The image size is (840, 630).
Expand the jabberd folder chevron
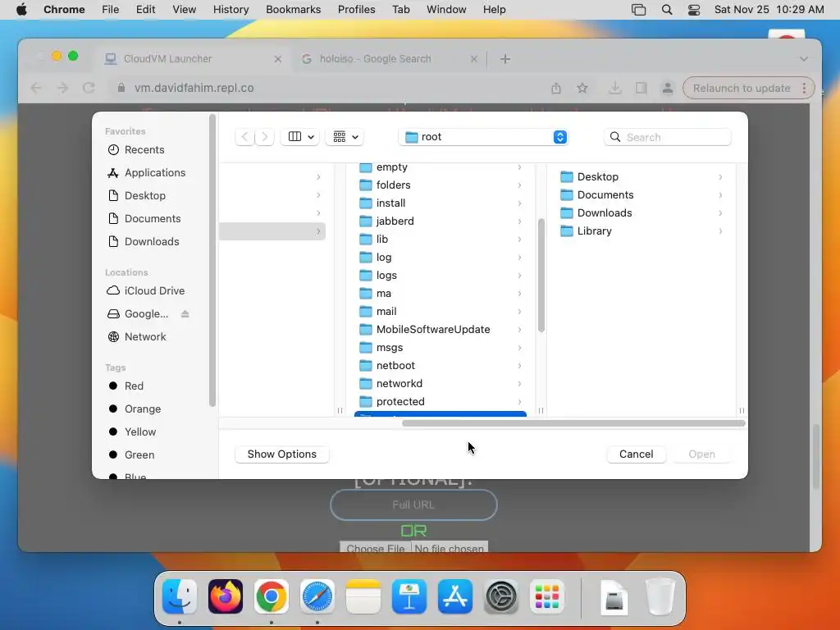[519, 221]
